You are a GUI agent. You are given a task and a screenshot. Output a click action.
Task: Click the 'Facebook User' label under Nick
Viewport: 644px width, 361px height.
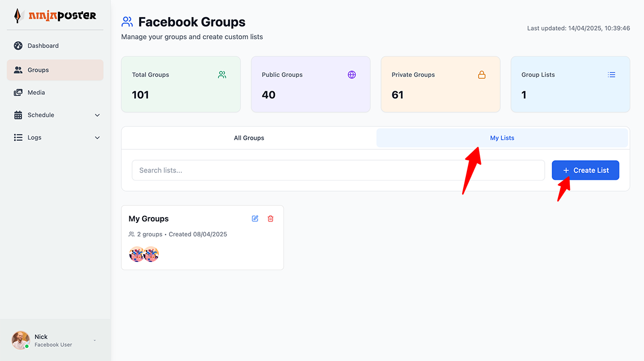click(x=53, y=345)
